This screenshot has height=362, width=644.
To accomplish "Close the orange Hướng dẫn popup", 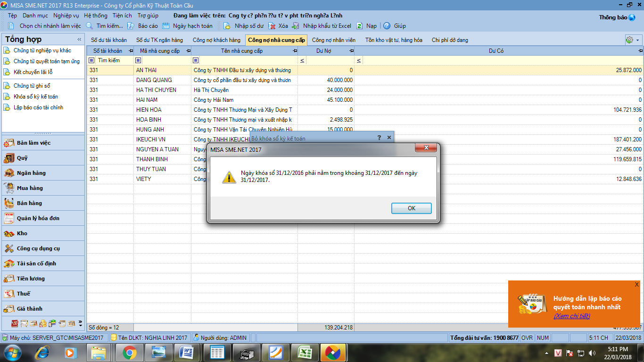I will tap(636, 285).
